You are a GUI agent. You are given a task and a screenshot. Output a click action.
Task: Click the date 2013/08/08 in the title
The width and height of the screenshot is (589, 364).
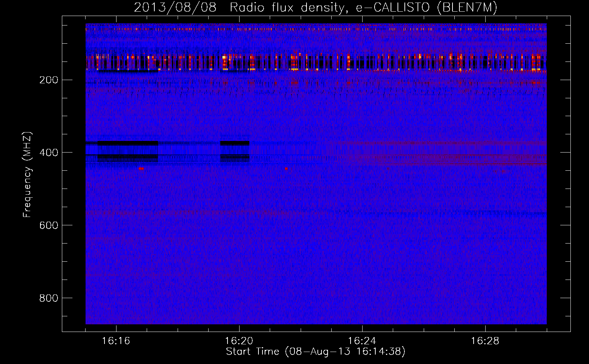click(175, 8)
